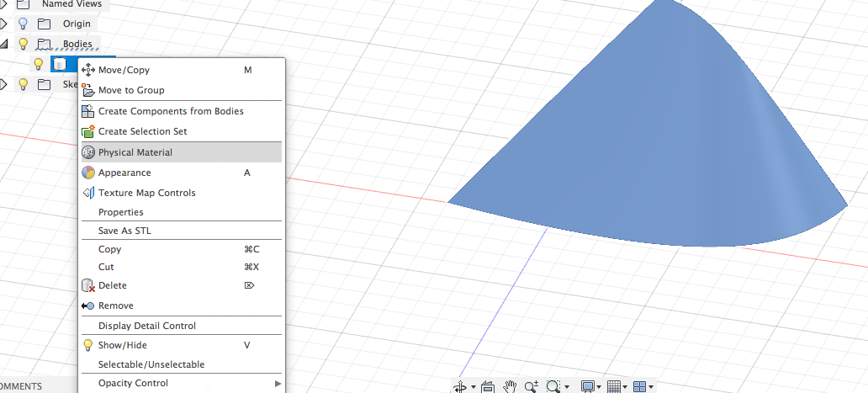Select the Zoom magnifier with plus-minus
The height and width of the screenshot is (393, 868).
(532, 386)
